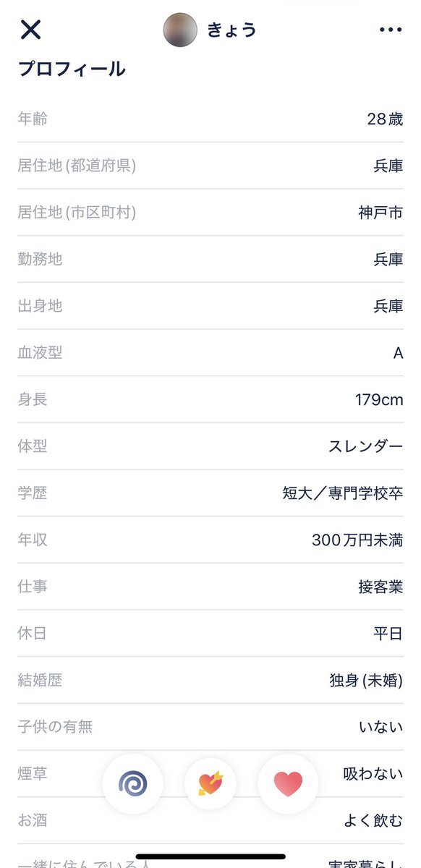Tap the 神戸市 city value
Viewport: 421px width, 868px height.
click(x=380, y=213)
